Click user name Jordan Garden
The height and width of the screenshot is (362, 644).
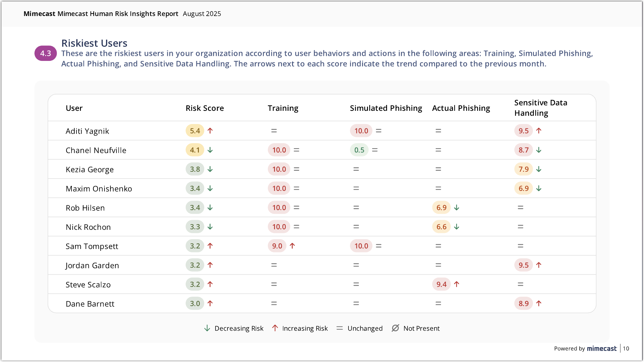pos(92,265)
